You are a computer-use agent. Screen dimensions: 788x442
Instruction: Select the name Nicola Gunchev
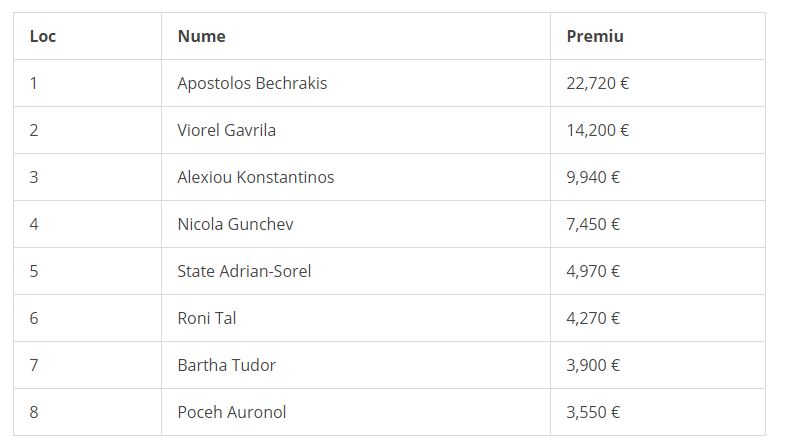point(235,224)
